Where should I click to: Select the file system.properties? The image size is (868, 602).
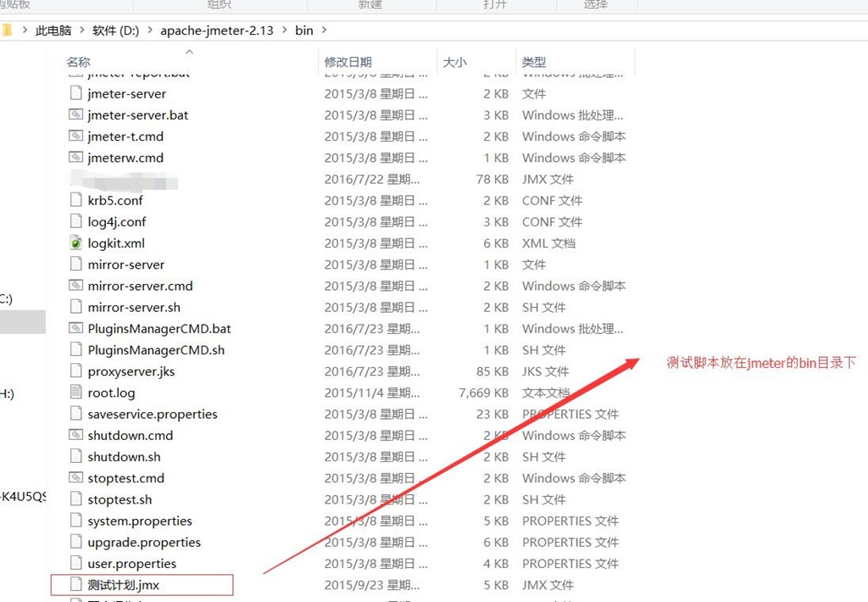click(140, 521)
